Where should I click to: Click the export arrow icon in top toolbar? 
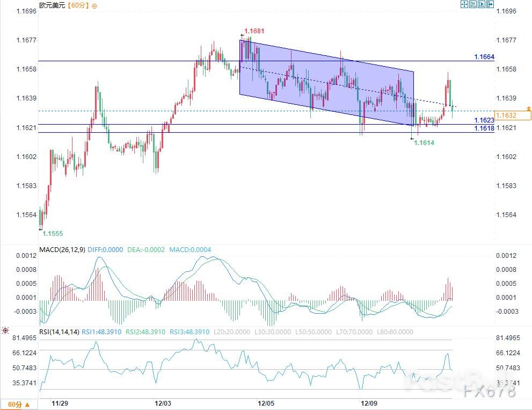coord(490,4)
